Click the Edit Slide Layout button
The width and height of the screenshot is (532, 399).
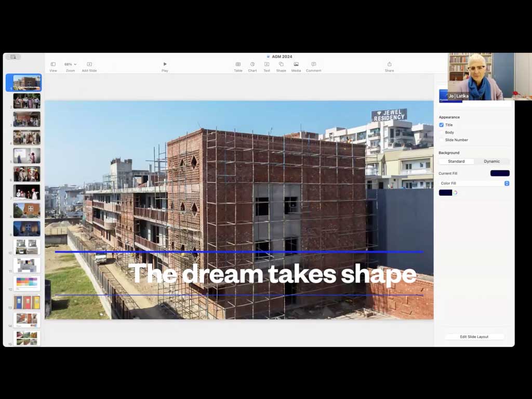(x=474, y=337)
